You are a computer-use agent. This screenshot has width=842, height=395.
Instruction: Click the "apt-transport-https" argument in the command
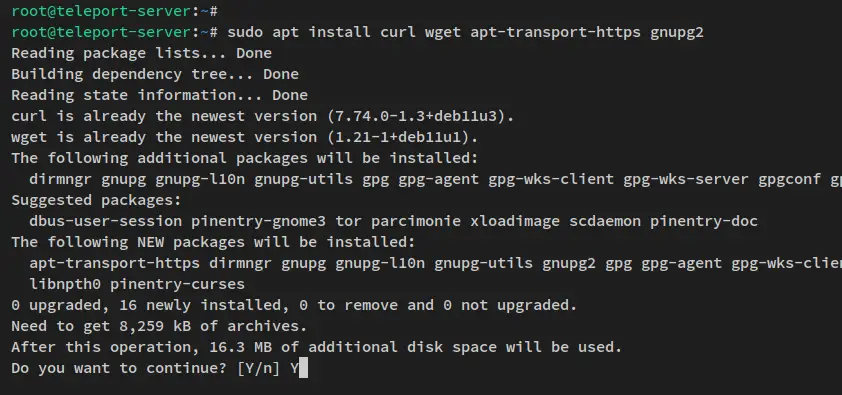555,33
